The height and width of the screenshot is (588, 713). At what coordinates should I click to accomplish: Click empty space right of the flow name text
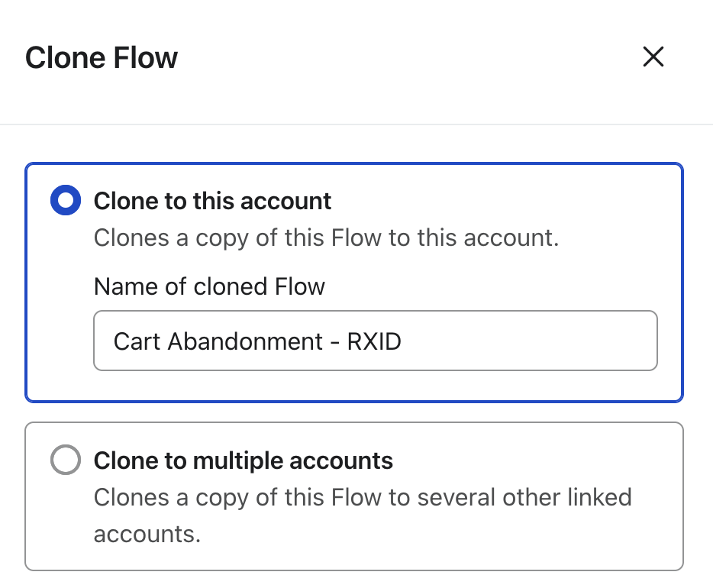click(x=534, y=341)
